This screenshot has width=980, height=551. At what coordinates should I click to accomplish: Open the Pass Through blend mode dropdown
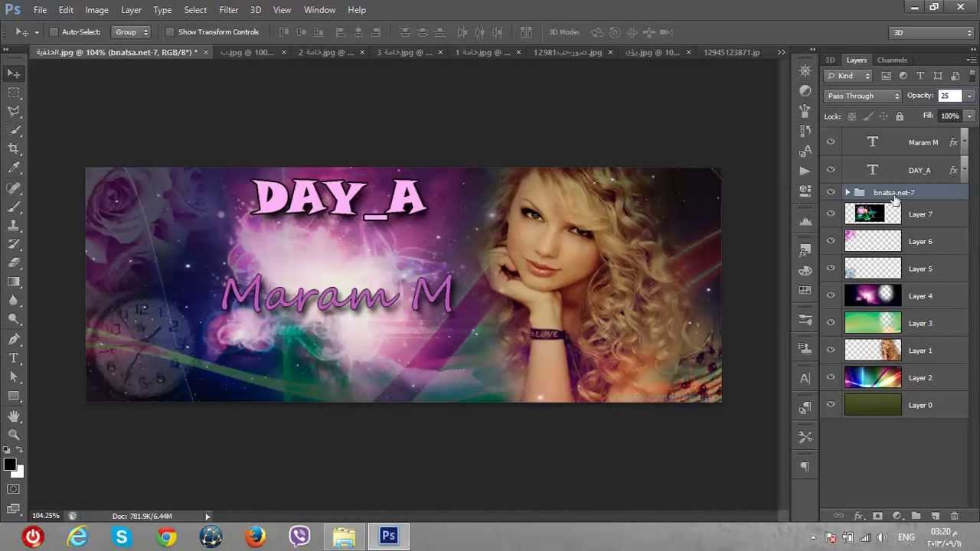863,96
